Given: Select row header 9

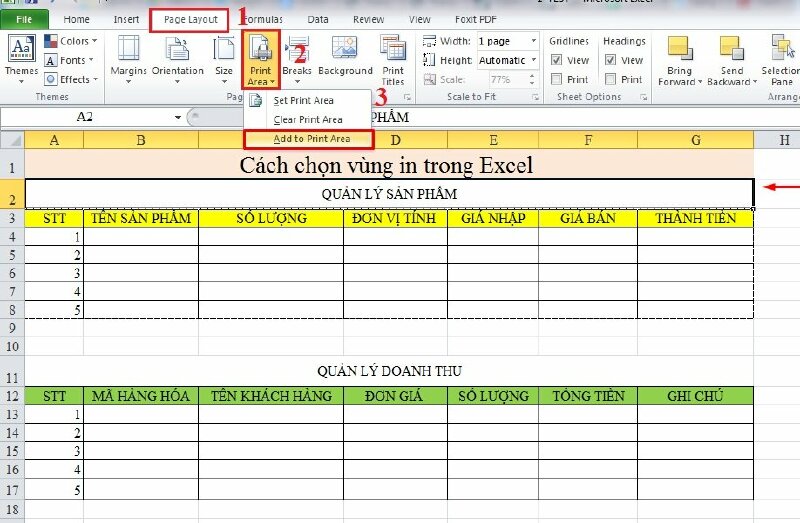Looking at the screenshot, I should [x=12, y=328].
